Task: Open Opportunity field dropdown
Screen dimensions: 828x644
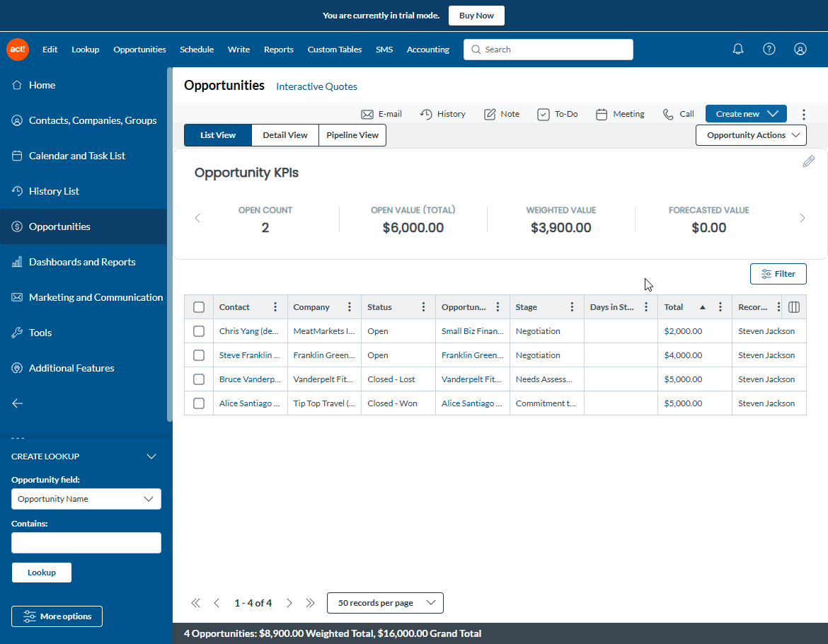Action: 86,499
